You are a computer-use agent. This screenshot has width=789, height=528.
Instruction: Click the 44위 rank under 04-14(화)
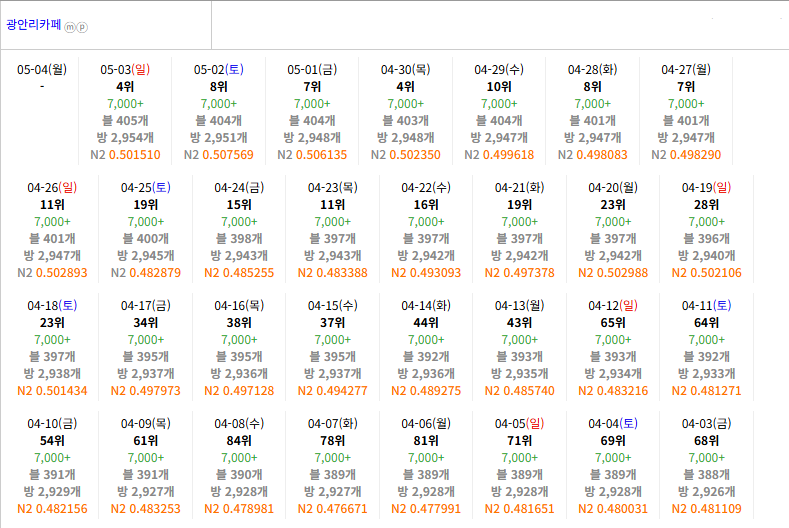pyautogui.click(x=426, y=323)
